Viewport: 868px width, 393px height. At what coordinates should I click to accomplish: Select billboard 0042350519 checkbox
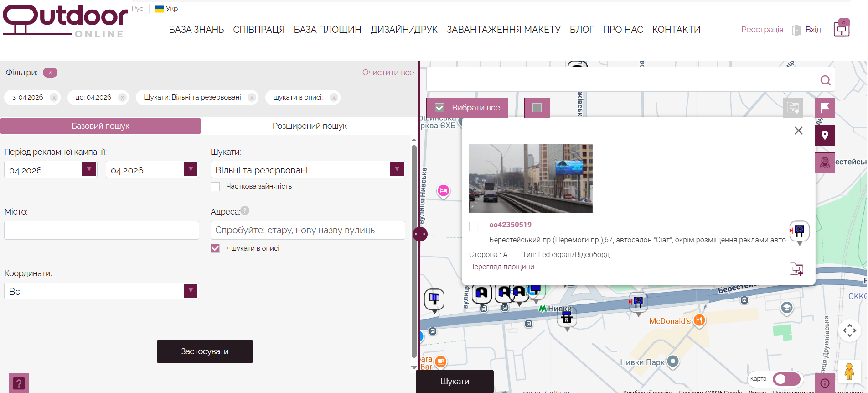[x=474, y=226]
